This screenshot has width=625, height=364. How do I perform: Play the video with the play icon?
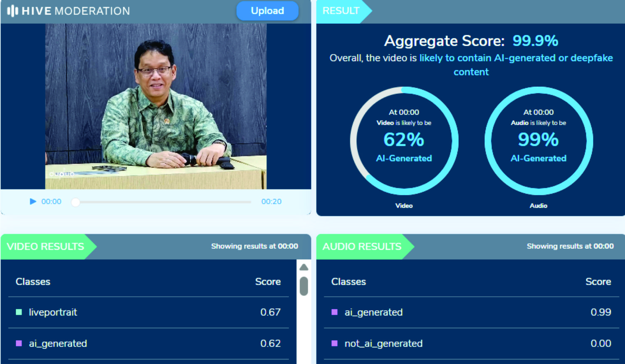tap(33, 202)
